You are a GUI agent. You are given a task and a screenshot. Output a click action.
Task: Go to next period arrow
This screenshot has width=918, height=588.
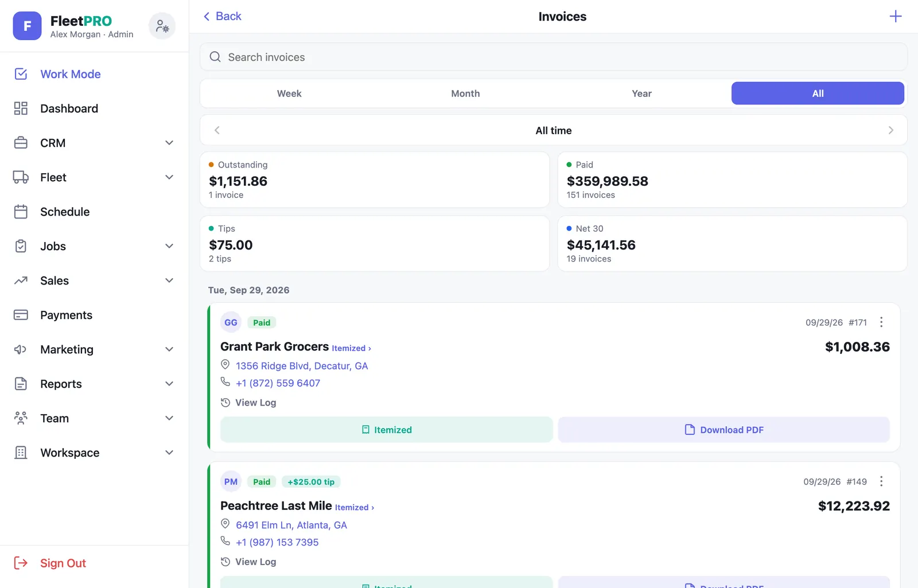pos(890,130)
